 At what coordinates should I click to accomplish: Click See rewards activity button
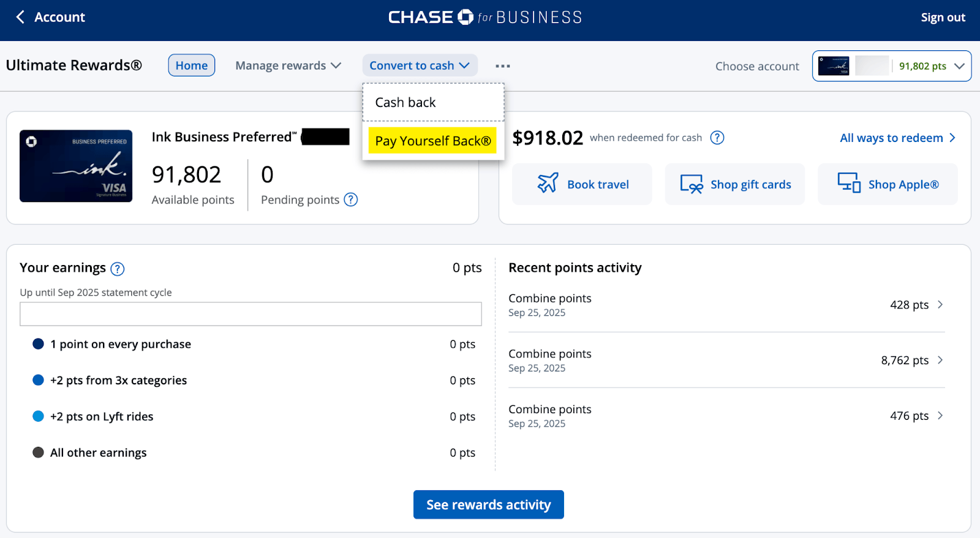[488, 505]
